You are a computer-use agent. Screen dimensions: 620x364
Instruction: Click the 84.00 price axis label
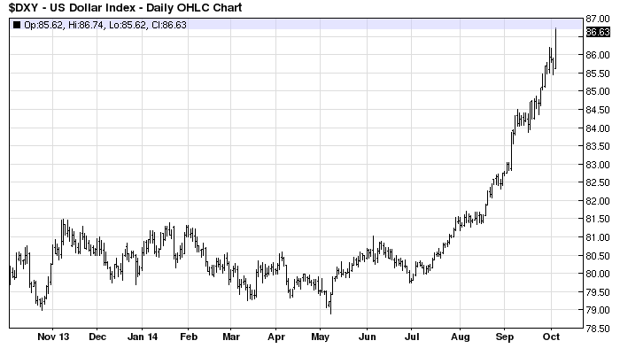(598, 128)
